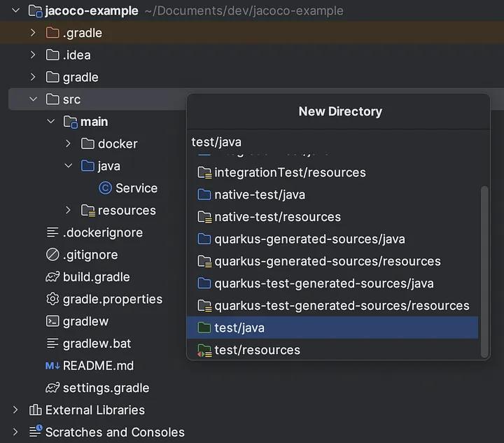Choose native-test/resources suggestion
The width and height of the screenshot is (504, 443).
332,217
